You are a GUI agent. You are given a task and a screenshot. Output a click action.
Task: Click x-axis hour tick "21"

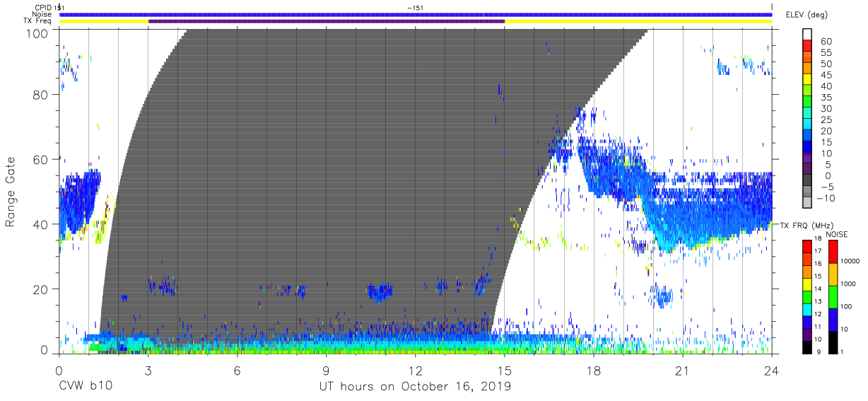click(683, 370)
